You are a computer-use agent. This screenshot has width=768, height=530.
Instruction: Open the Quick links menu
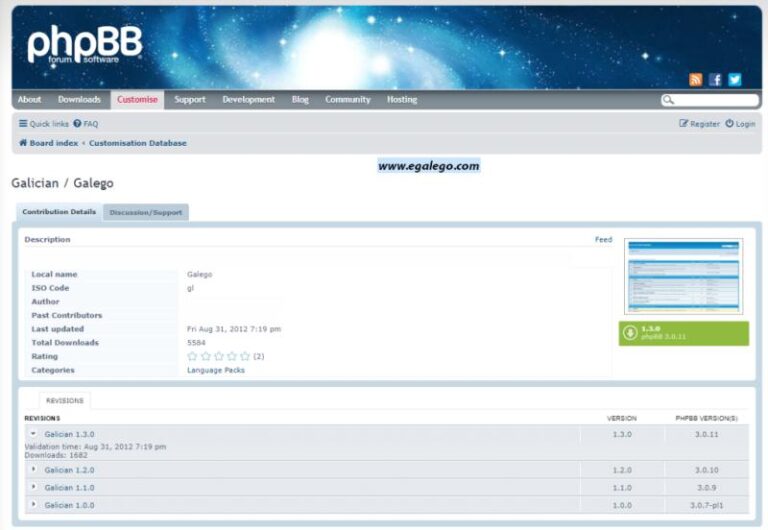coord(44,124)
